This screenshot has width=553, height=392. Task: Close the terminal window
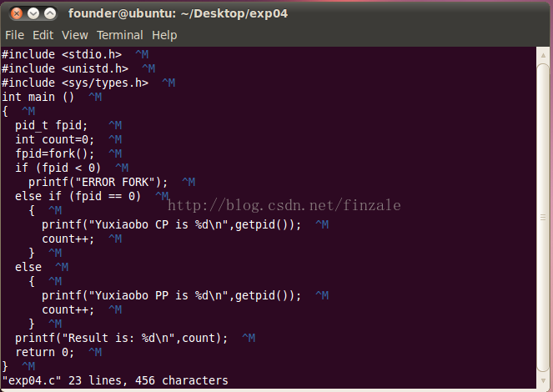(16, 13)
